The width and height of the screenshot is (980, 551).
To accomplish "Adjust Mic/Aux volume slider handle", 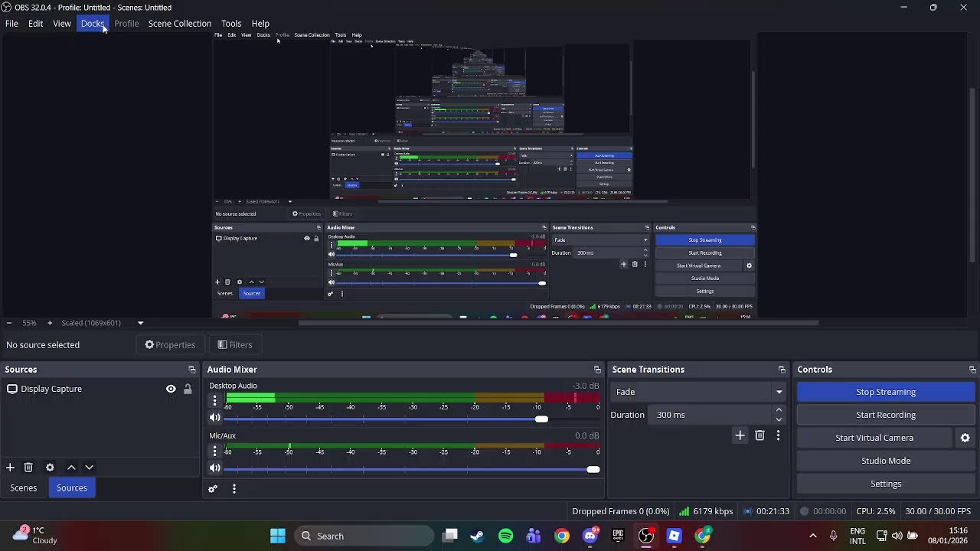I will point(593,469).
